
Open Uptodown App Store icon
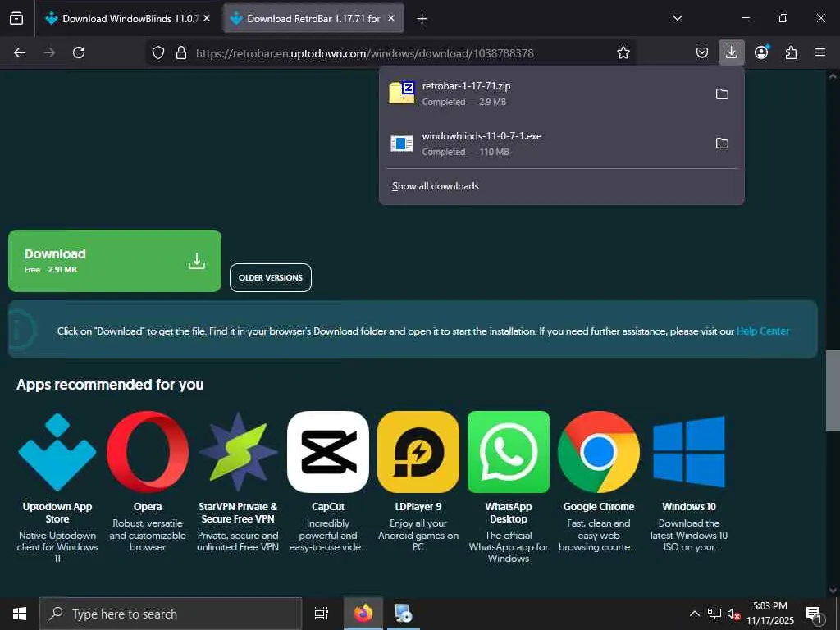(x=57, y=452)
